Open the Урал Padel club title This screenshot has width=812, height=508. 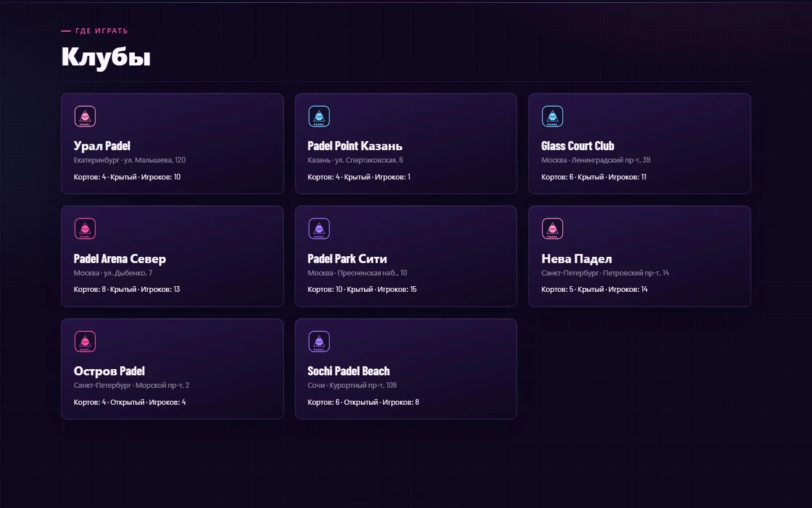pyautogui.click(x=102, y=146)
